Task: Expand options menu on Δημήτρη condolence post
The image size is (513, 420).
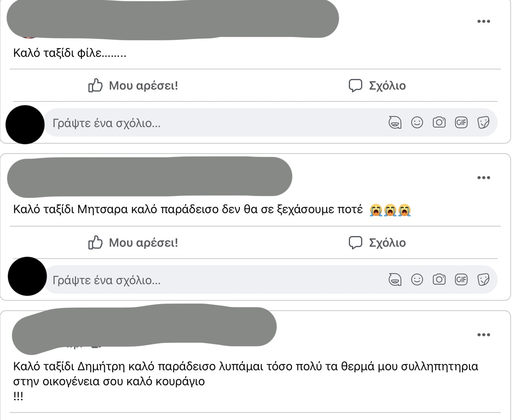Action: coord(483,335)
